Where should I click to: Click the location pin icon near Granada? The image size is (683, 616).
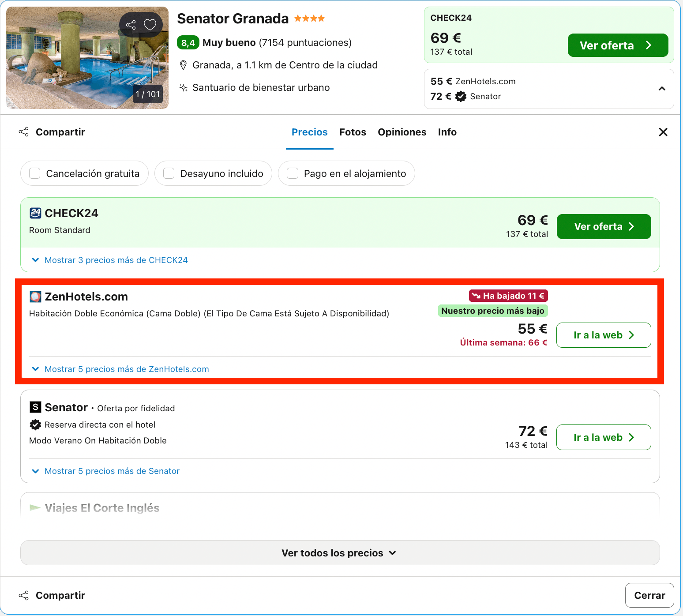pyautogui.click(x=184, y=65)
